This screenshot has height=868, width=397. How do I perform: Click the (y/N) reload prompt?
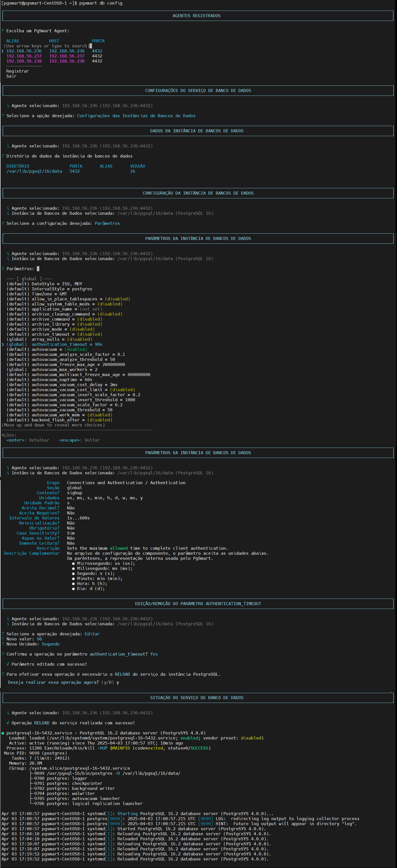[x=108, y=683]
